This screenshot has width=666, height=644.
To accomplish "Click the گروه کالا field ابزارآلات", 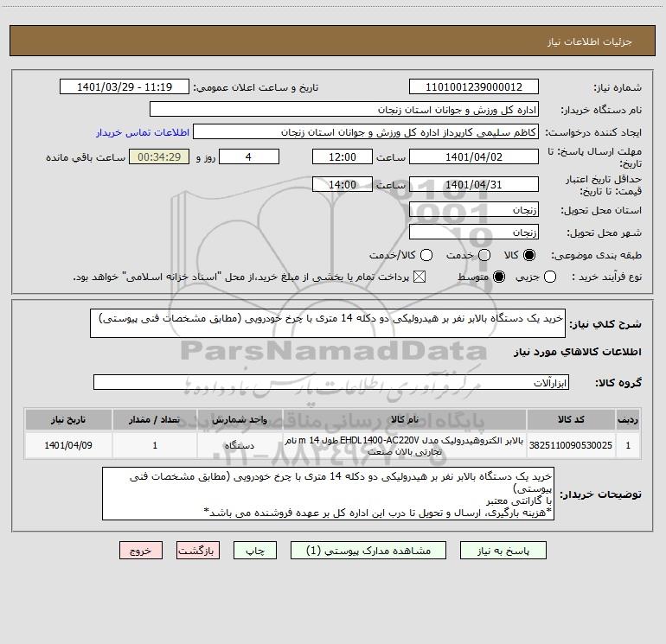I will coord(331,382).
